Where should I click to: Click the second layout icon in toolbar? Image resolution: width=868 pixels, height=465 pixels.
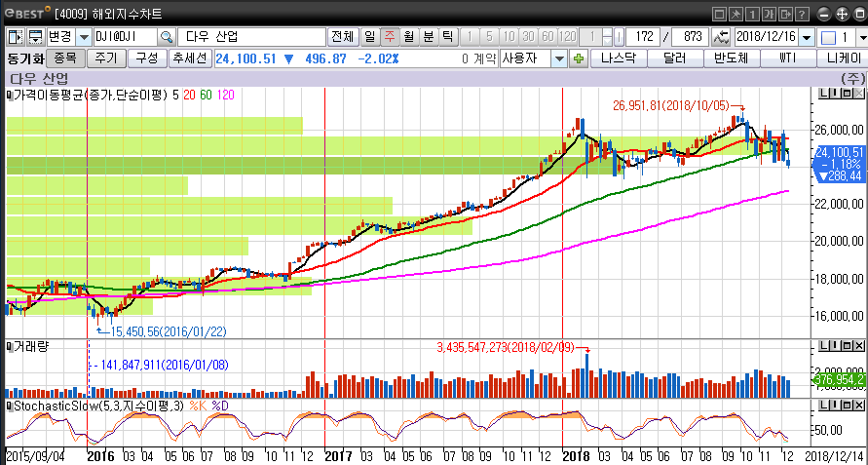(35, 36)
